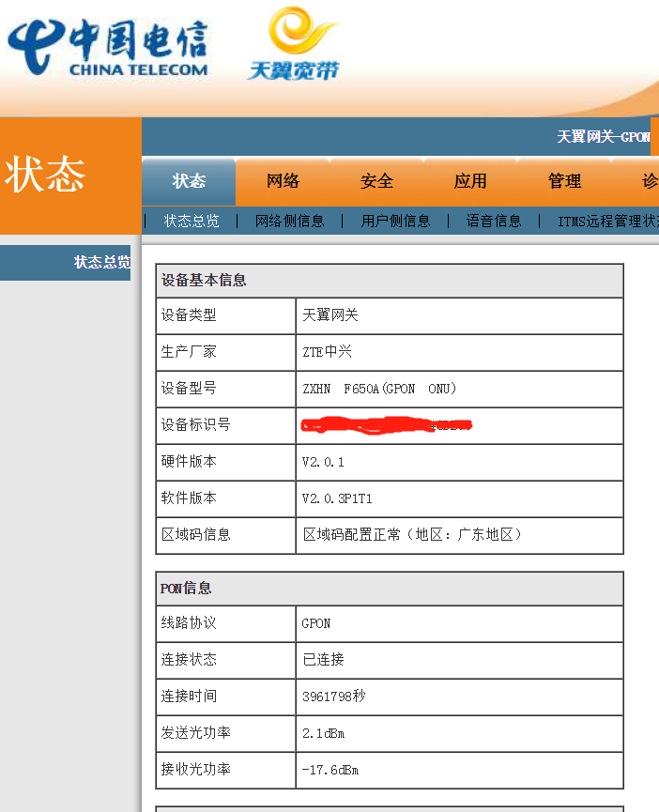Click the 设备标识号 label cell
The height and width of the screenshot is (812, 659).
225,425
